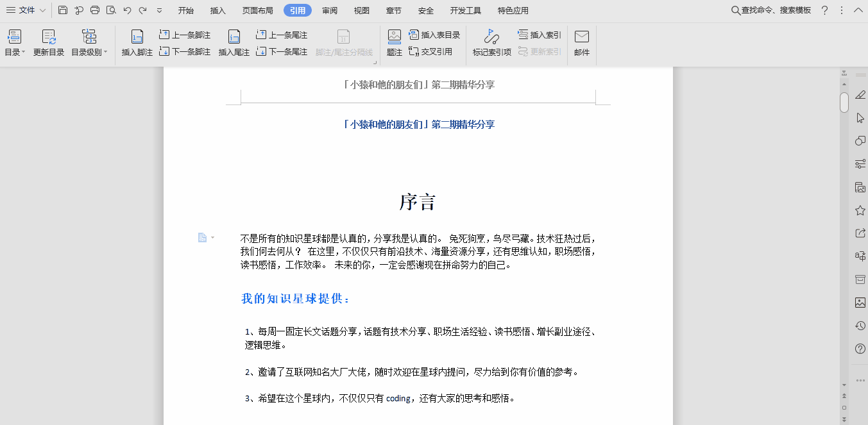
Task: Open the 视图 tab
Action: click(x=362, y=10)
